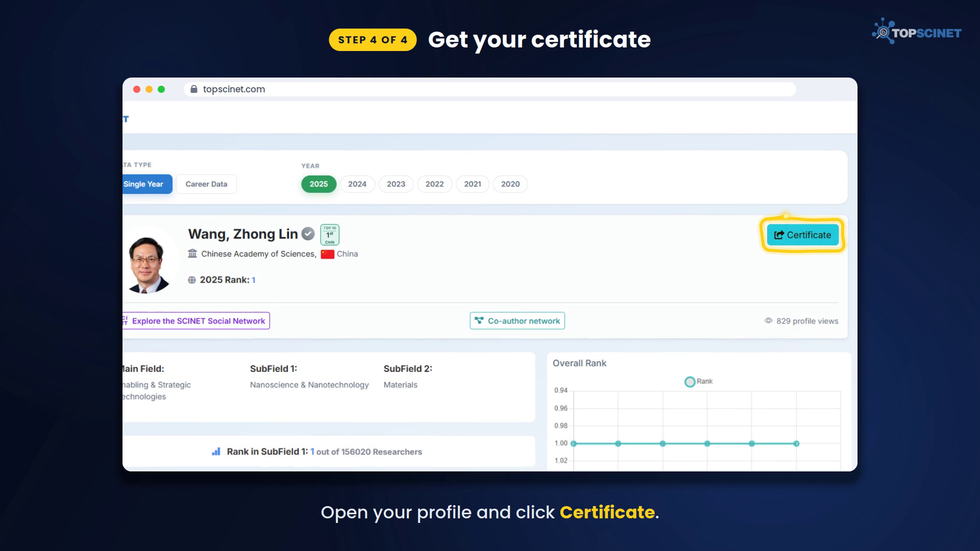Click the Certificate button
This screenshot has width=980, height=551.
click(x=803, y=235)
